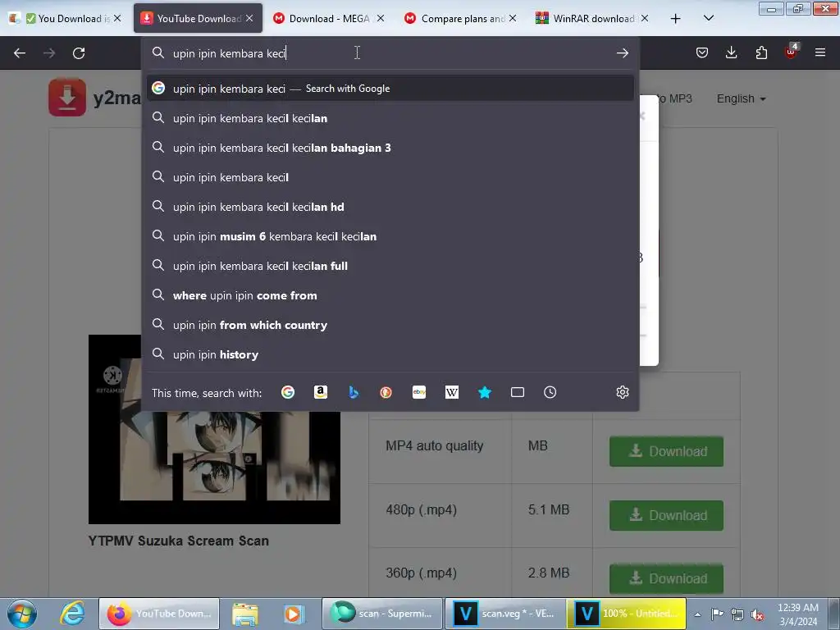Search bookmarks with the star icon
Viewport: 840px width, 630px height.
pos(485,393)
